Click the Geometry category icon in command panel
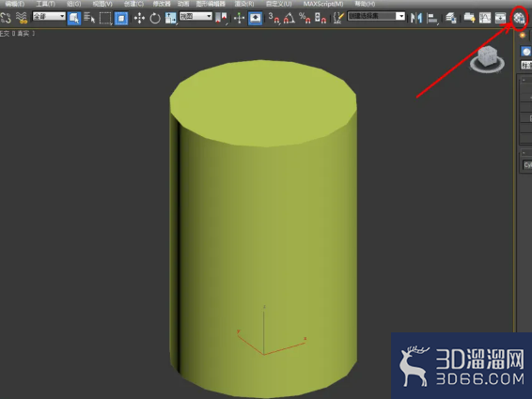This screenshot has width=532, height=399. coord(526,52)
